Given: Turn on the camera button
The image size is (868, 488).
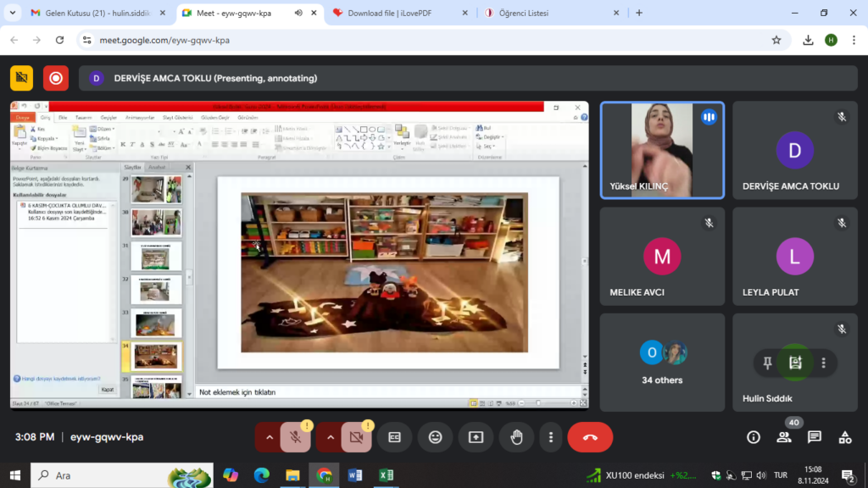Looking at the screenshot, I should (x=356, y=437).
